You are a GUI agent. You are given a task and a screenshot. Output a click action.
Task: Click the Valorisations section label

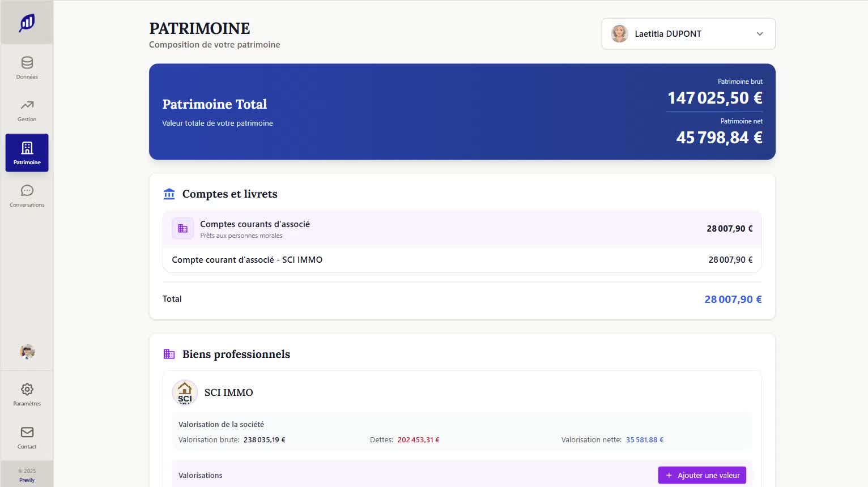pyautogui.click(x=201, y=476)
